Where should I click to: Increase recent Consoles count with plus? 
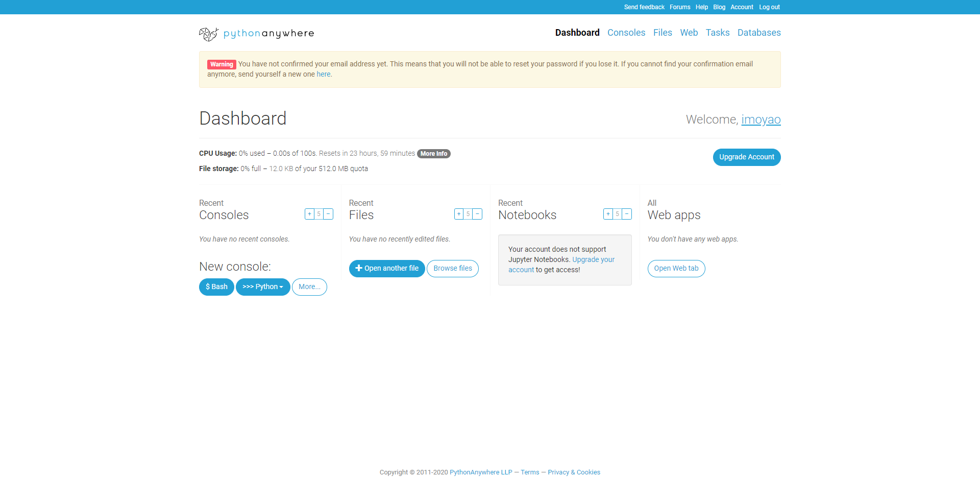click(309, 214)
